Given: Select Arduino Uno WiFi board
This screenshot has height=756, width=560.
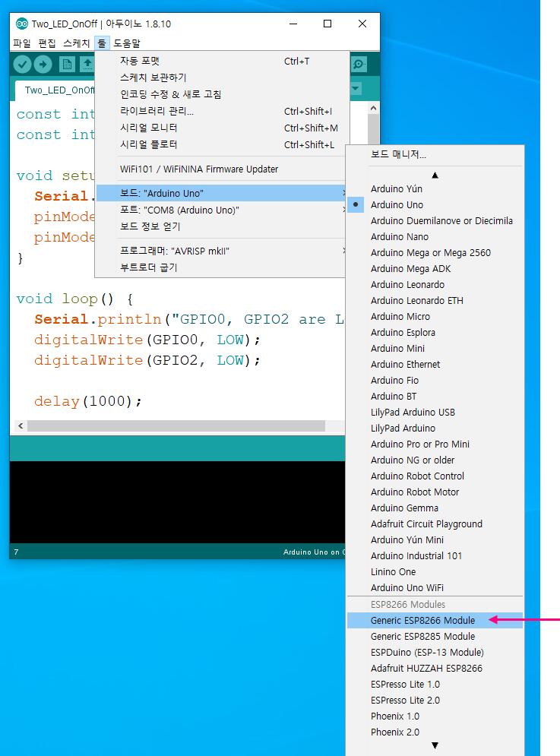Looking at the screenshot, I should pyautogui.click(x=435, y=587).
